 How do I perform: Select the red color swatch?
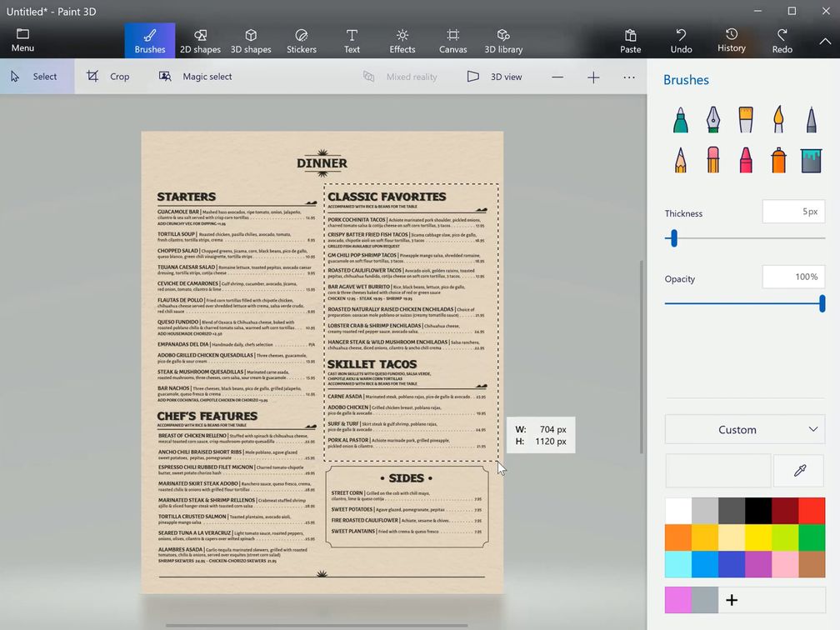point(812,511)
